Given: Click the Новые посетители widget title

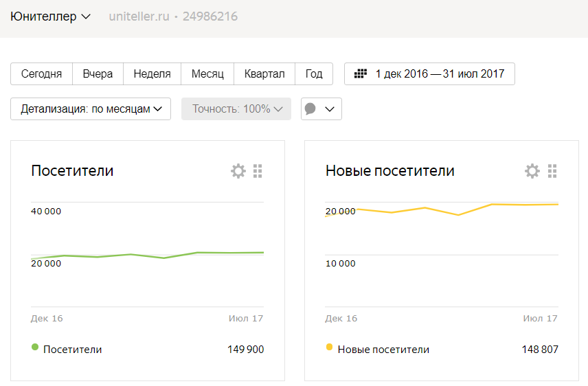Looking at the screenshot, I should (x=390, y=171).
